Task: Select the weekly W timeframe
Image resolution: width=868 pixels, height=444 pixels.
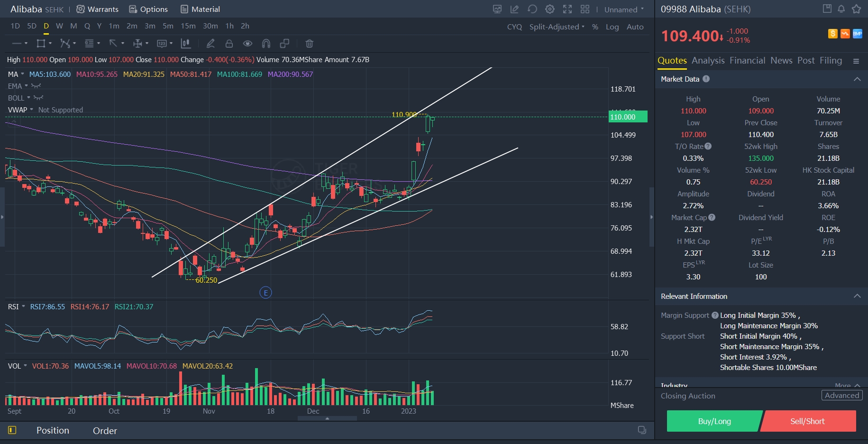Action: pyautogui.click(x=59, y=26)
